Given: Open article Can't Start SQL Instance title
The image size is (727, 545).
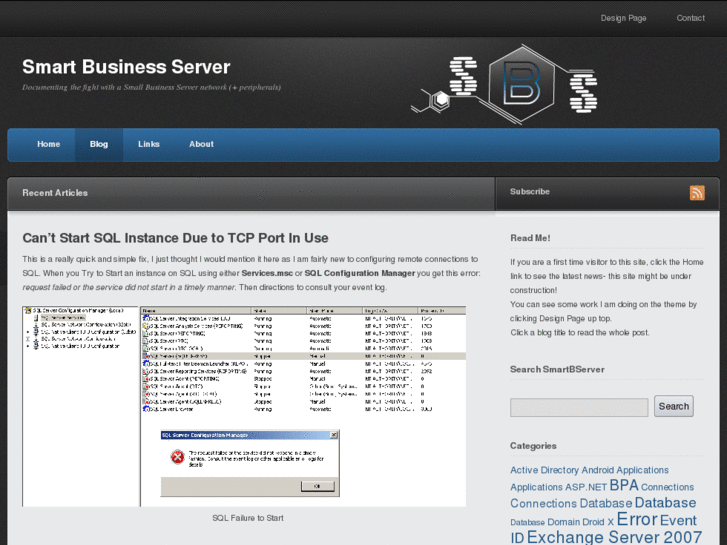Looking at the screenshot, I should point(175,238).
